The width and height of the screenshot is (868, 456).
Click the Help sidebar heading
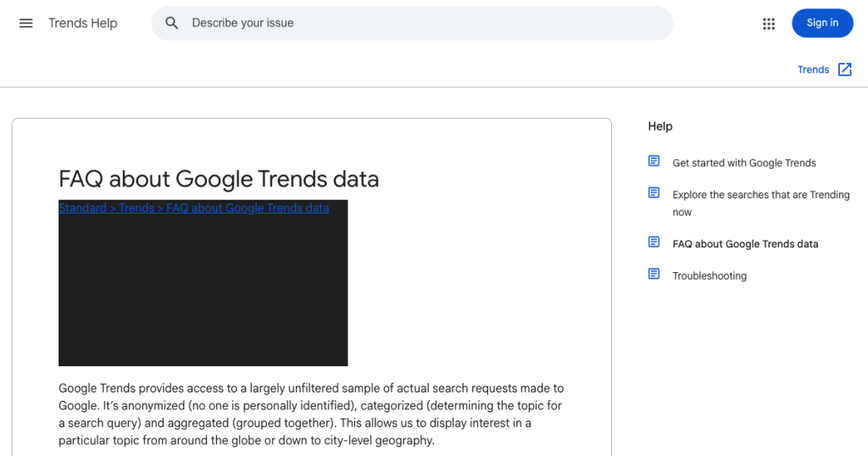tap(659, 126)
